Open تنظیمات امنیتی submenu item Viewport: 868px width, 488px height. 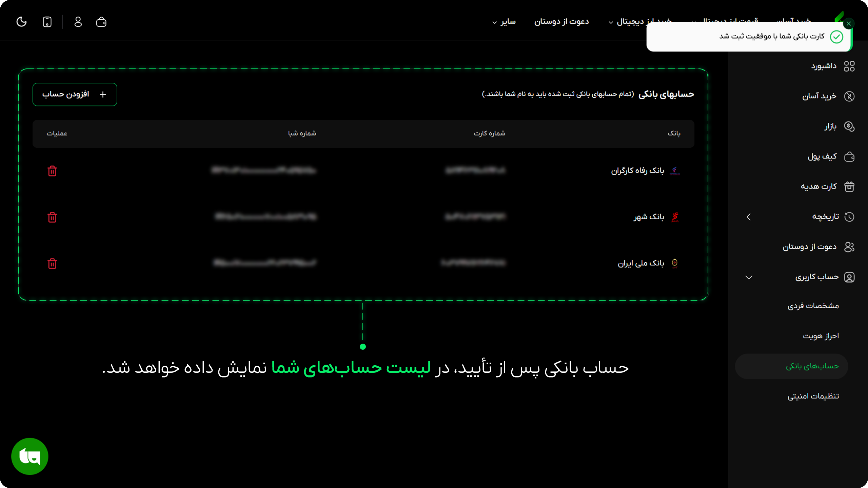[813, 396]
